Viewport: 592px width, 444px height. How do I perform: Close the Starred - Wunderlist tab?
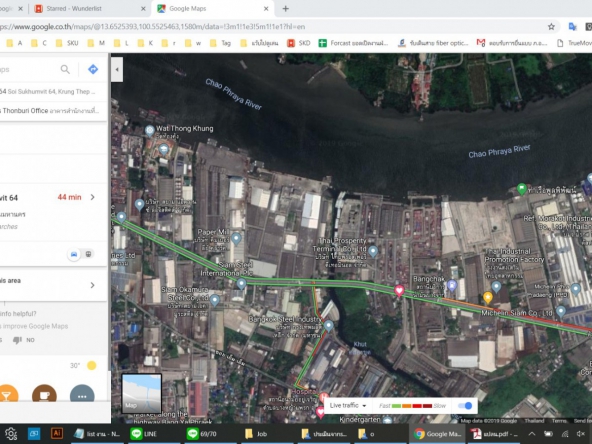pos(143,8)
